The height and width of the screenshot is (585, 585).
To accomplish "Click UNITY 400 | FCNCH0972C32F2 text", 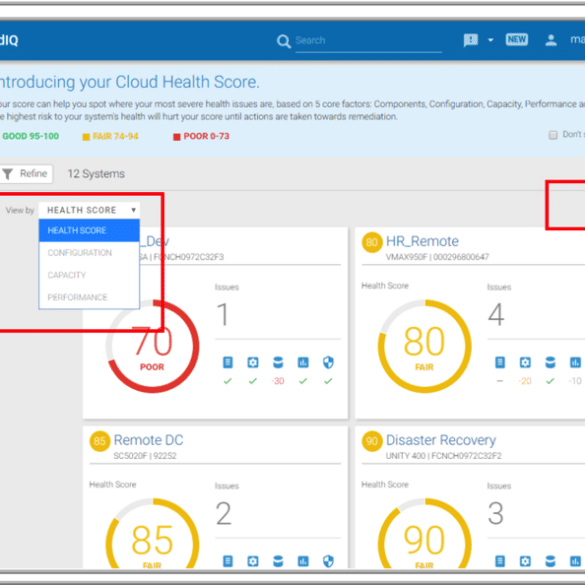I will coord(444,456).
